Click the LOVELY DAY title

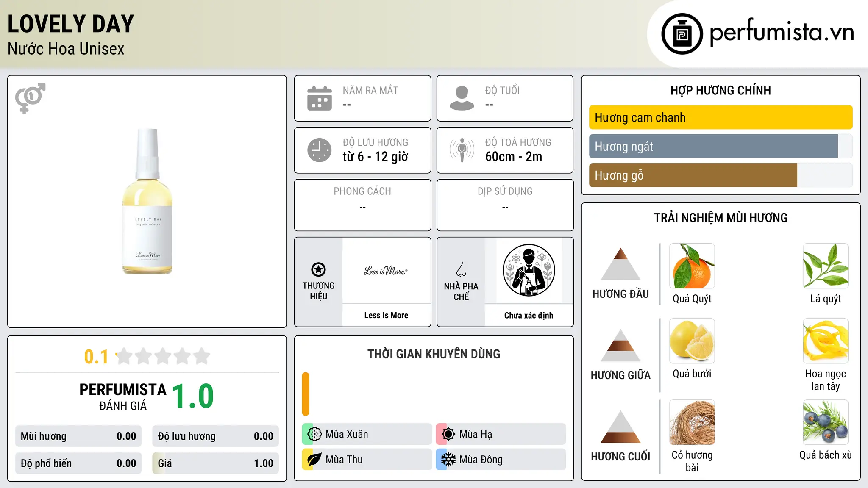[x=71, y=24]
